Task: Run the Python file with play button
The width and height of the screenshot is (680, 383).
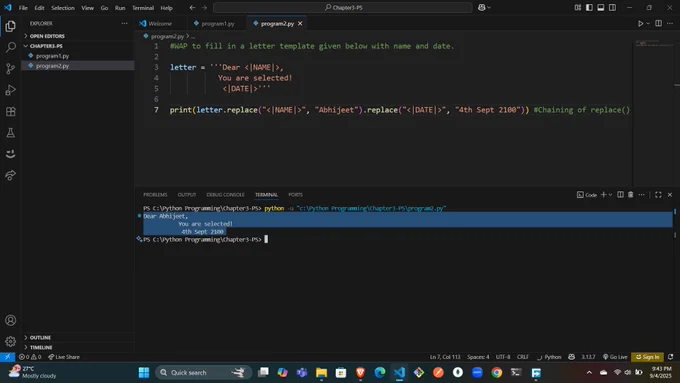Action: (x=640, y=23)
